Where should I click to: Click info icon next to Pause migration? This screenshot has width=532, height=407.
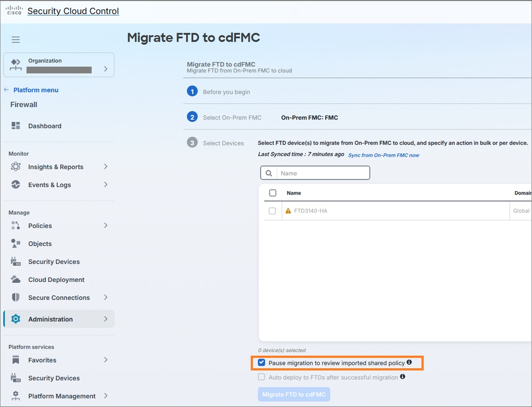(x=409, y=362)
